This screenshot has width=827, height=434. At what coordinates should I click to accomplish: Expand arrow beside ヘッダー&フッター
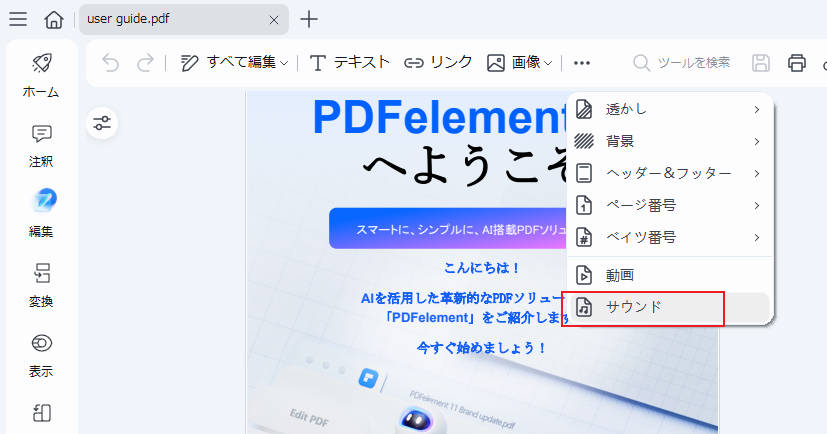[x=757, y=173]
